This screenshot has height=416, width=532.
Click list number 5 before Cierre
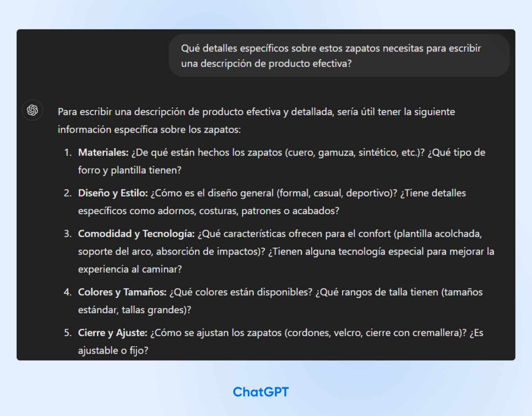click(68, 333)
